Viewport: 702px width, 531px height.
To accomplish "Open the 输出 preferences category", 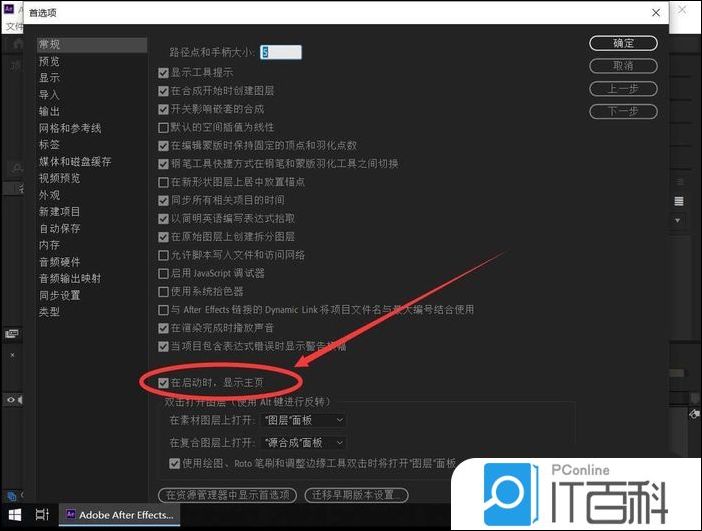I will tap(49, 111).
